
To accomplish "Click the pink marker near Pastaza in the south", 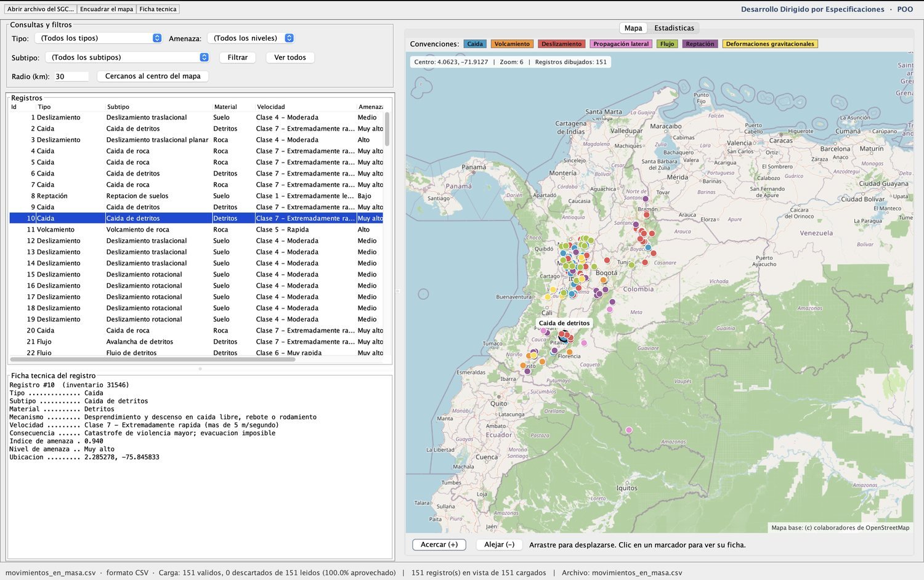I will tap(629, 430).
